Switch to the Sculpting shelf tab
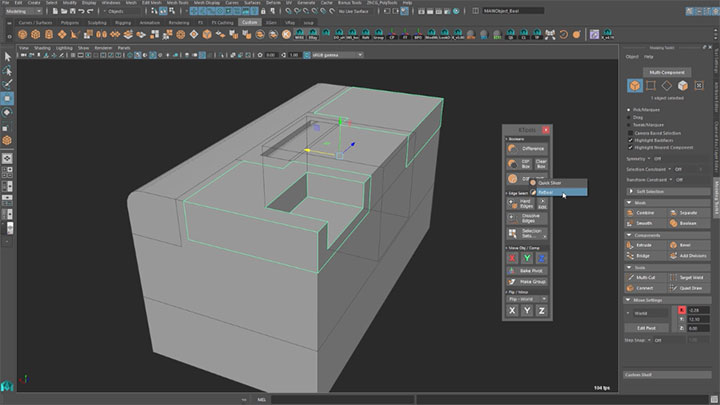This screenshot has width=720, height=405. coord(97,22)
